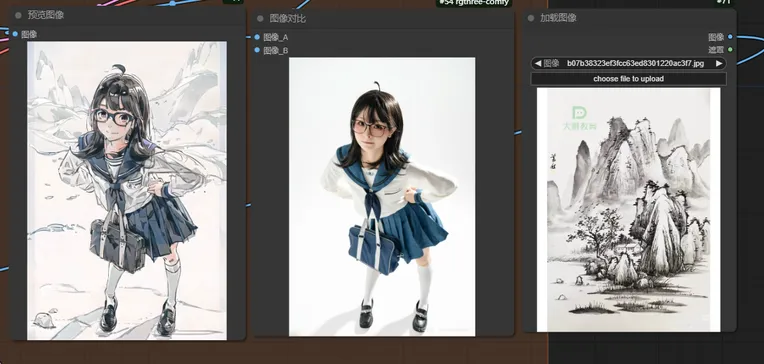Click the 图像_A label text
The image size is (764, 364).
[276, 37]
